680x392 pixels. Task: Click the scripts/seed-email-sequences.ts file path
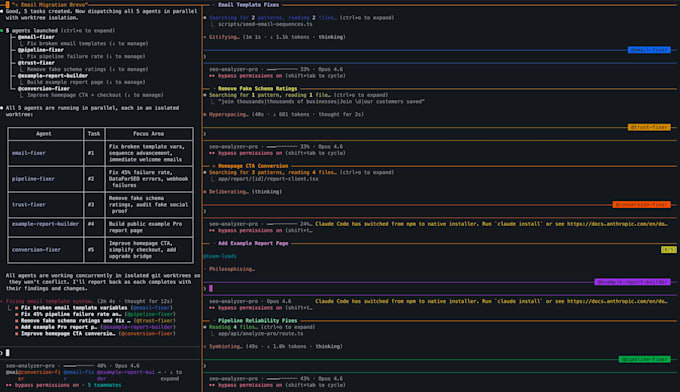265,24
